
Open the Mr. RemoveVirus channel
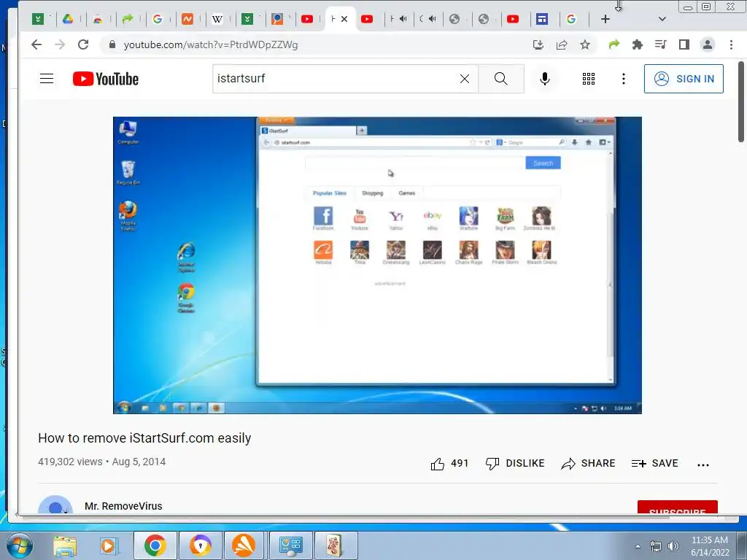coord(123,506)
